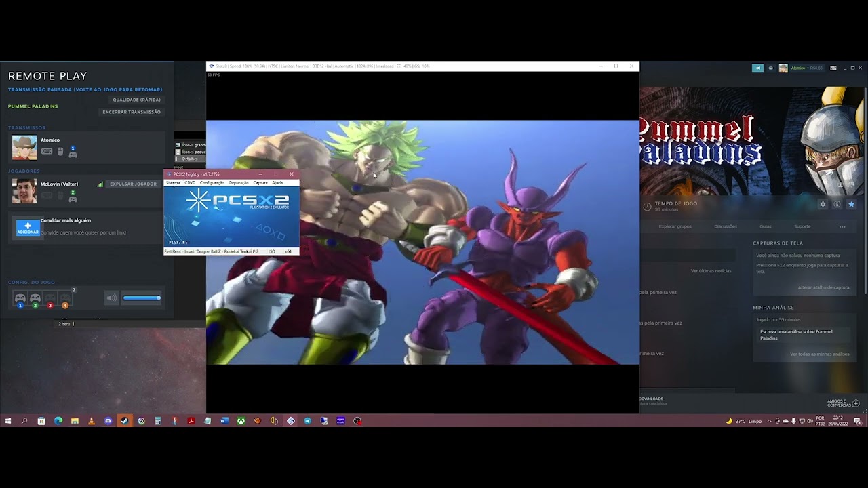This screenshot has height=488, width=868.
Task: Open the Qualidade (Rápida) dropdown
Action: (x=136, y=100)
